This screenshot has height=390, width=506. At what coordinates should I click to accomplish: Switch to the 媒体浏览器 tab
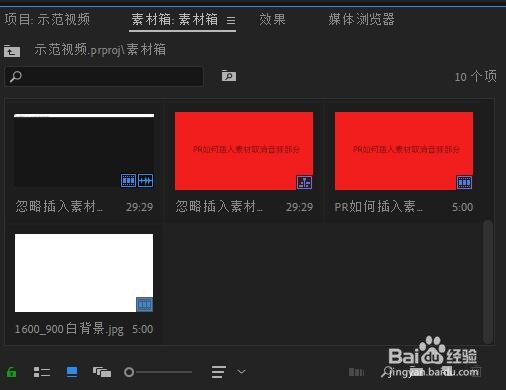(361, 19)
